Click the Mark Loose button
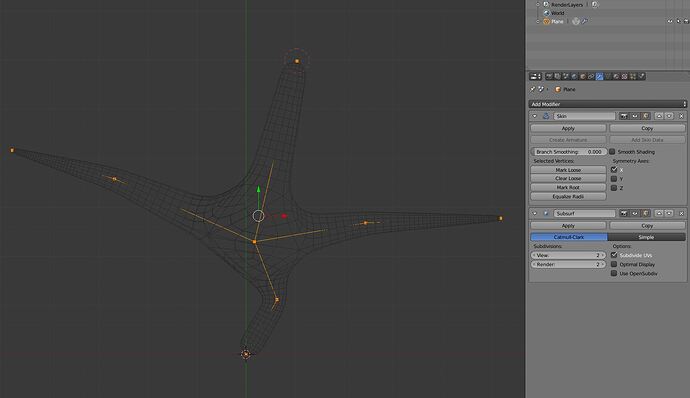The width and height of the screenshot is (690, 398). pyautogui.click(x=568, y=170)
